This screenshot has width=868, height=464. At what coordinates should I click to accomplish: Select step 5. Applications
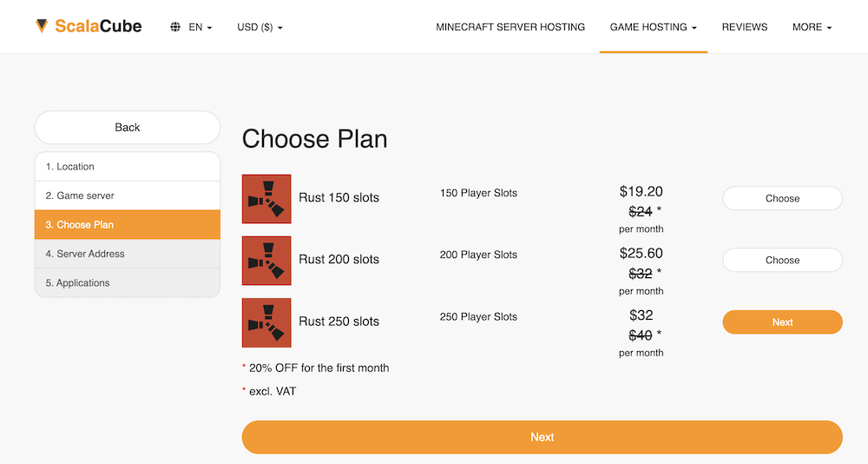pos(128,282)
